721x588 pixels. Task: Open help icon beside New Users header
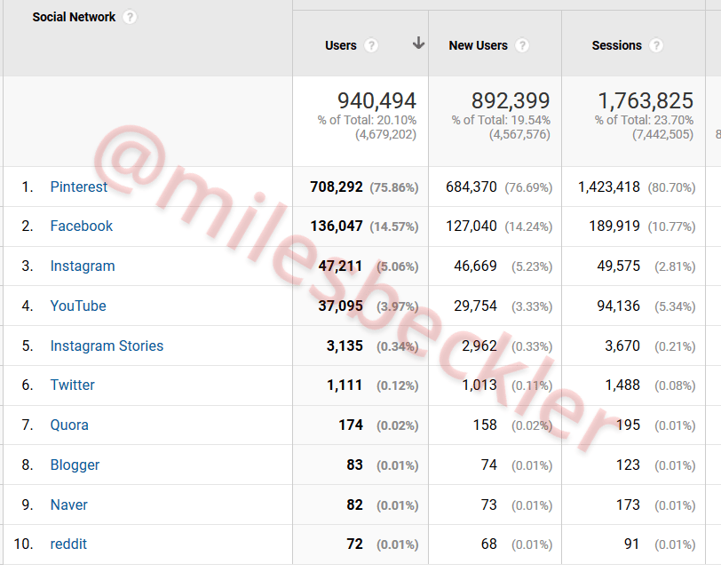pos(522,45)
